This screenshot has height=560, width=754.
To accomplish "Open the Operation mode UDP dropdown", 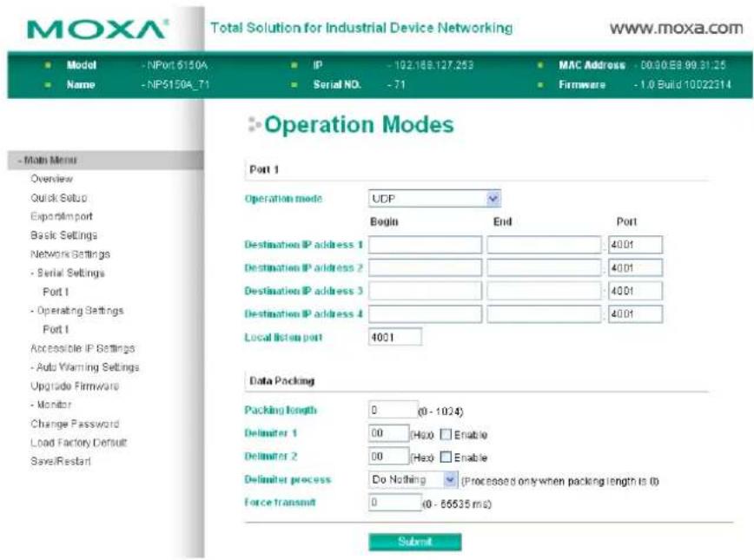I will [x=434, y=199].
